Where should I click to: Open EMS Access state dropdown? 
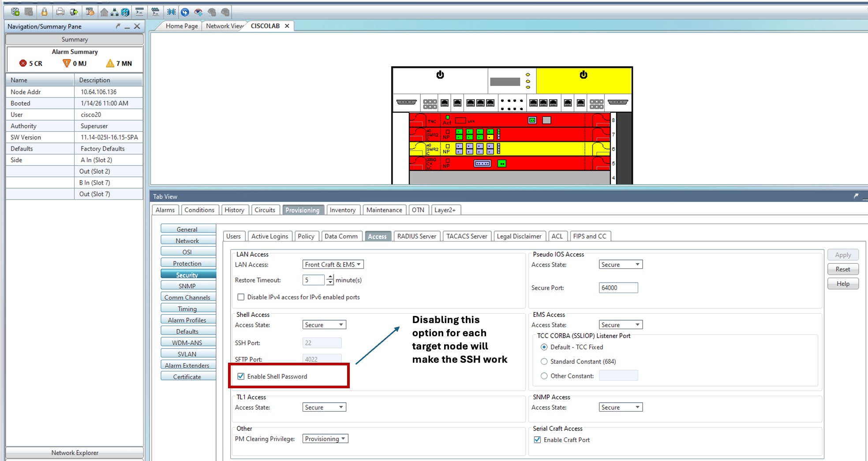pyautogui.click(x=621, y=325)
